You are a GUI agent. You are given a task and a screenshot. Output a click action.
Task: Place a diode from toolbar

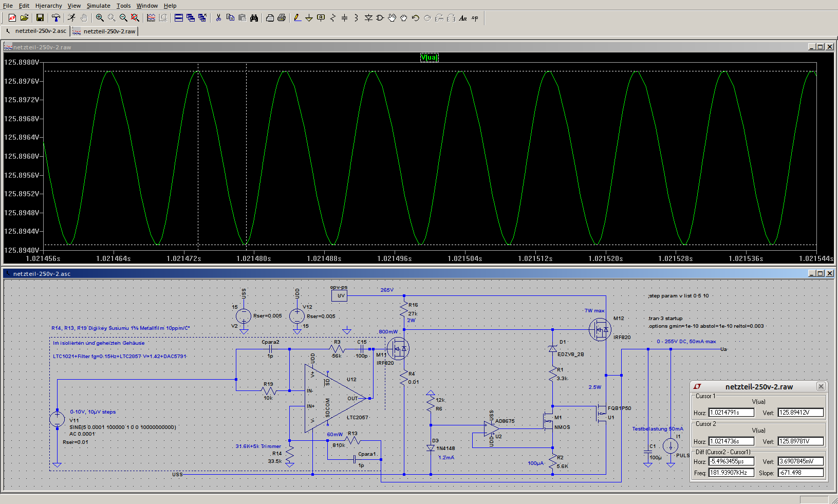tap(368, 18)
